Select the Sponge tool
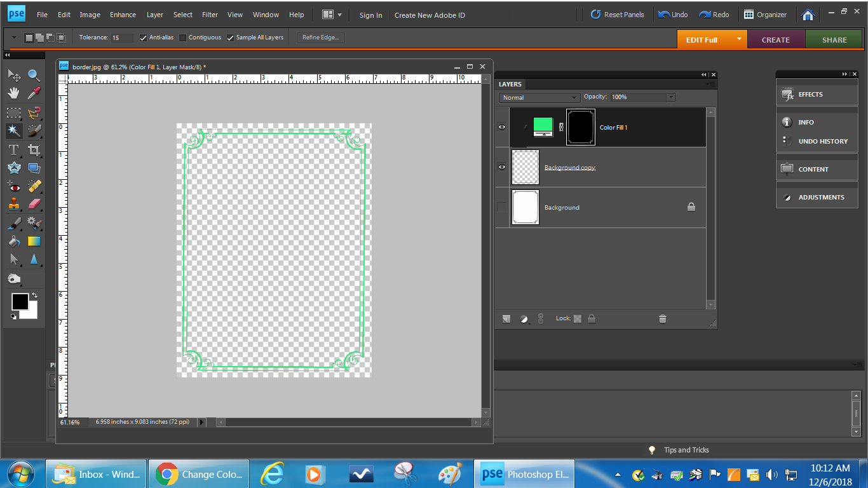The width and height of the screenshot is (868, 488). click(14, 279)
